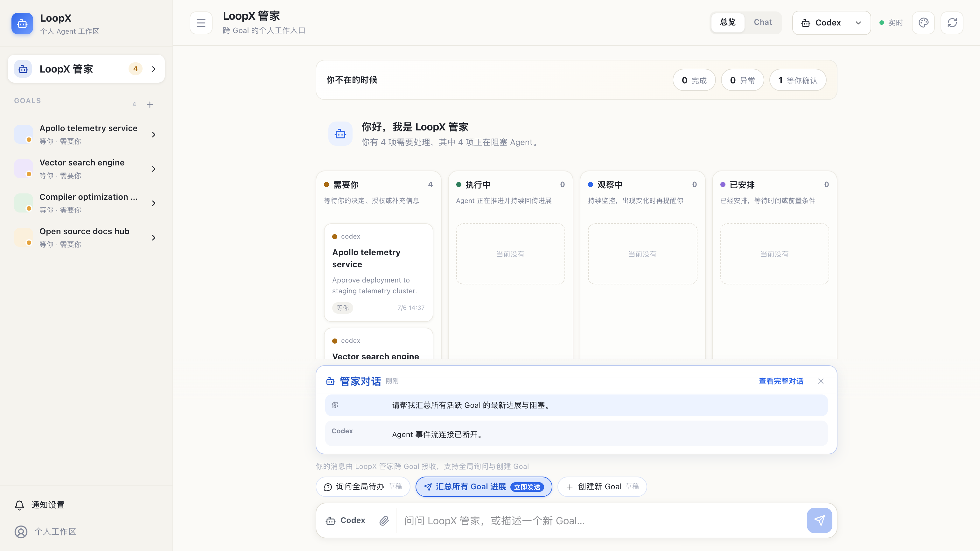Click the bell icon for 通知设置
980x551 pixels.
19,505
